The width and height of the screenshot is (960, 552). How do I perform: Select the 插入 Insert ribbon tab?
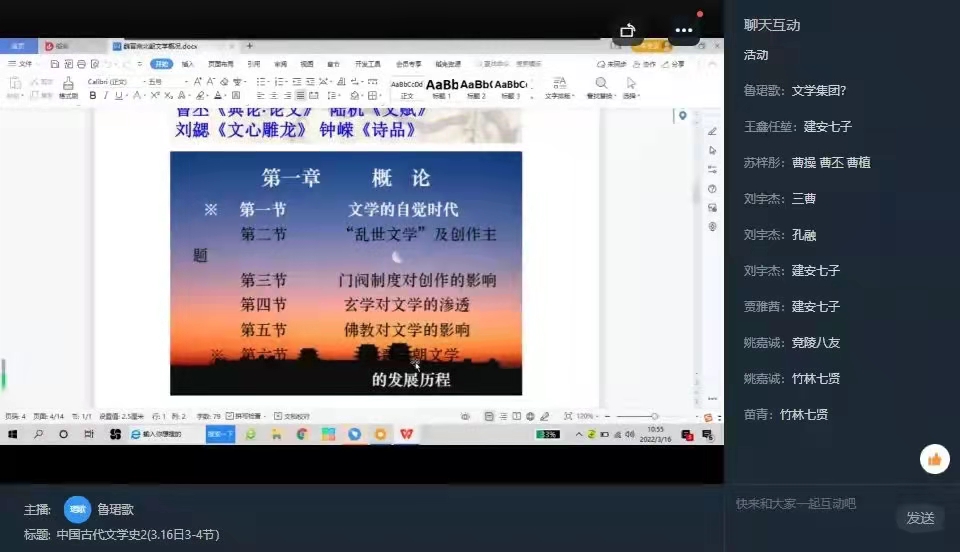(187, 64)
